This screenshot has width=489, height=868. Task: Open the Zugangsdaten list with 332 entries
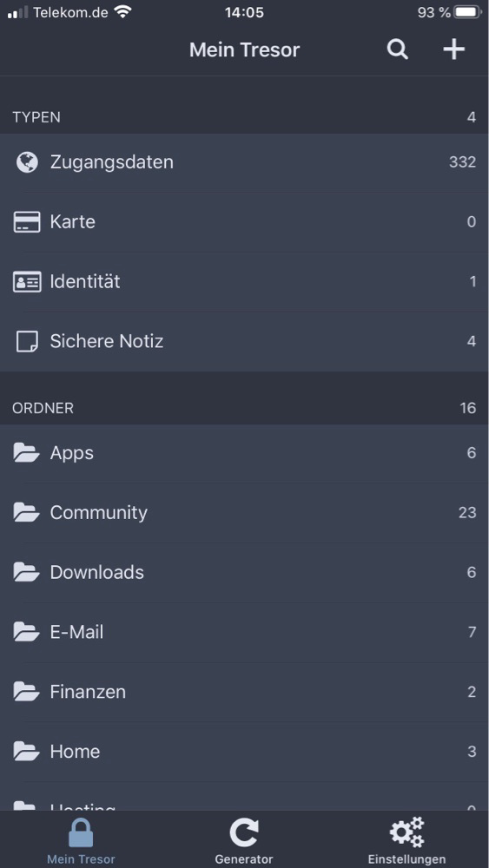244,162
